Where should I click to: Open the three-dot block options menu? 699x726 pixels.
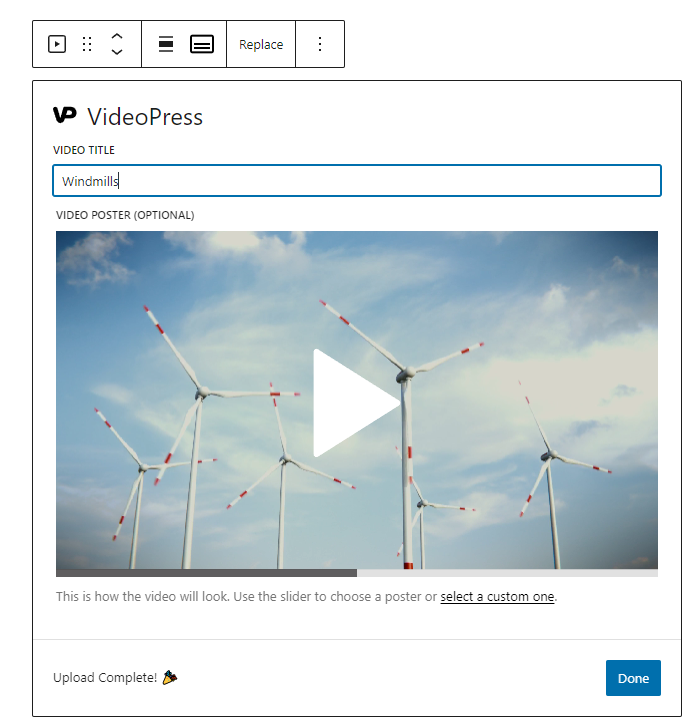pyautogui.click(x=320, y=44)
